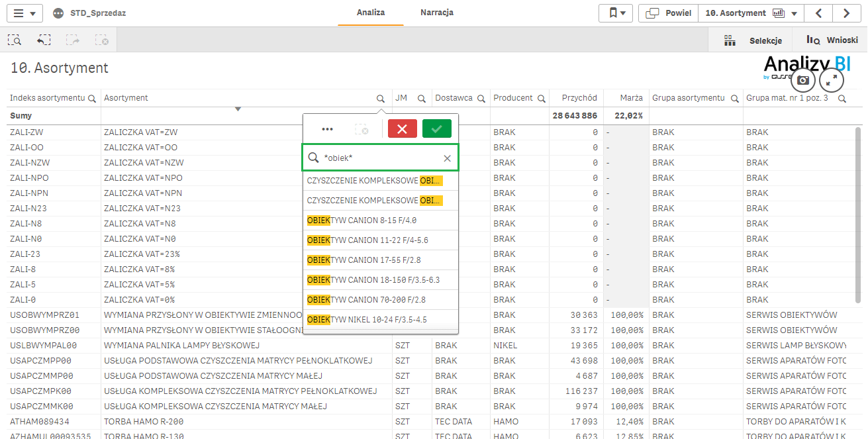Screen dimensions: 868x439
Task: Expand the table to full screen
Action: 832,80
